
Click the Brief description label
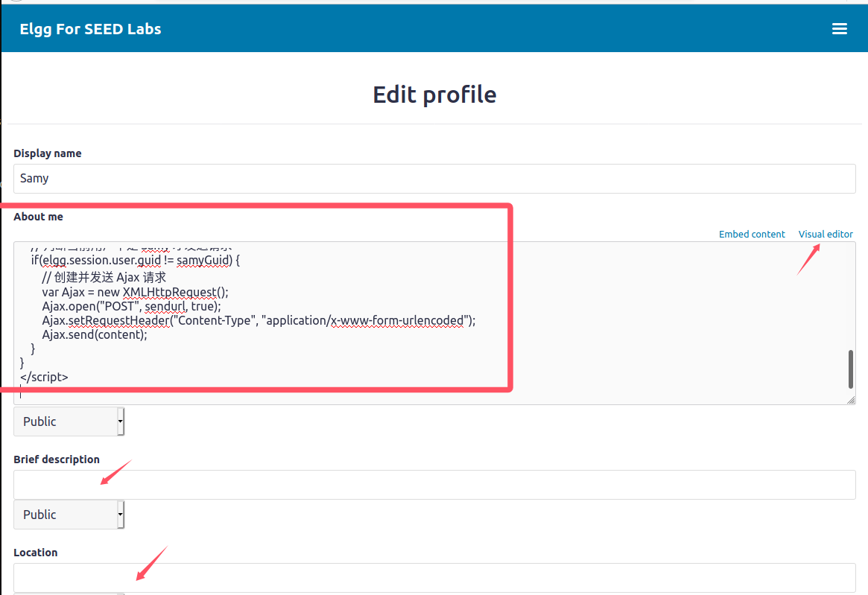tap(57, 459)
